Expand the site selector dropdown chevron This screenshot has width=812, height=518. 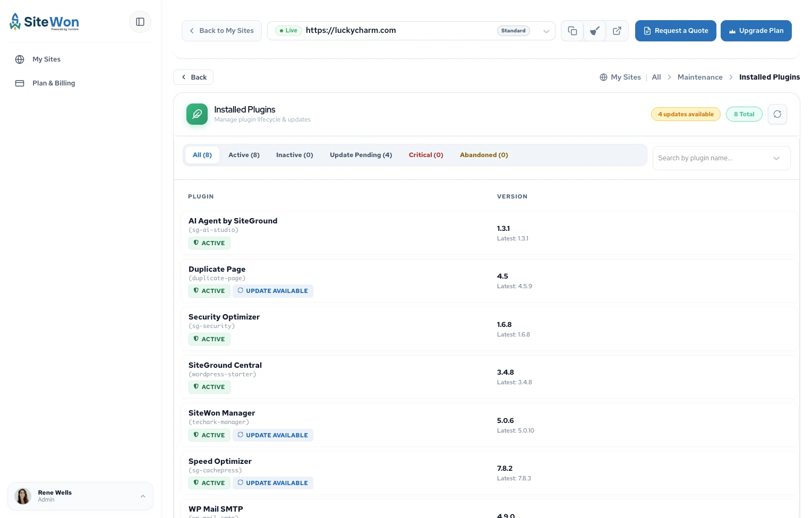(x=546, y=31)
